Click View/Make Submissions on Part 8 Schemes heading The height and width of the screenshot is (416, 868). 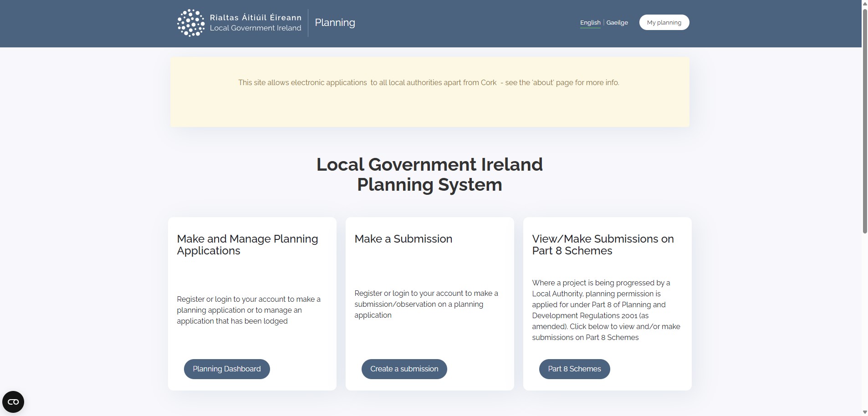pyautogui.click(x=603, y=245)
